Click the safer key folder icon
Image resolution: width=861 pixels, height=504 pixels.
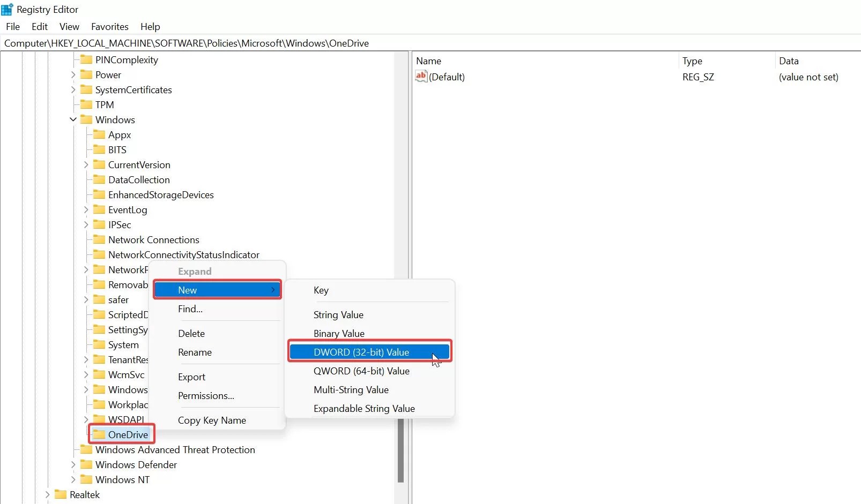[99, 299]
